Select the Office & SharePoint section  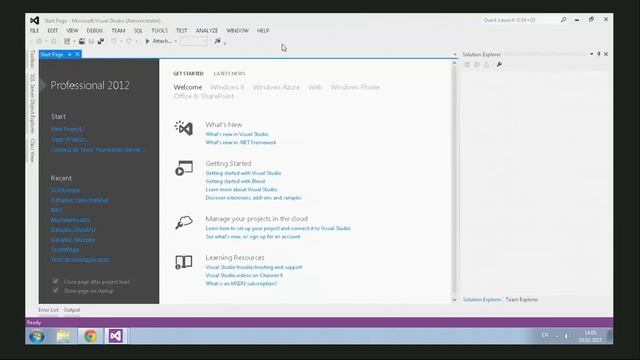pyautogui.click(x=204, y=96)
